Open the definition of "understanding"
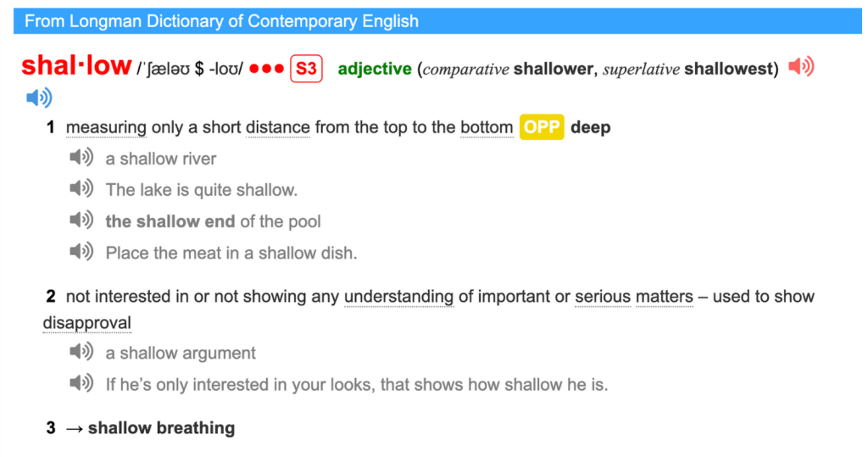Image resolution: width=868 pixels, height=457 pixels. pos(398,297)
